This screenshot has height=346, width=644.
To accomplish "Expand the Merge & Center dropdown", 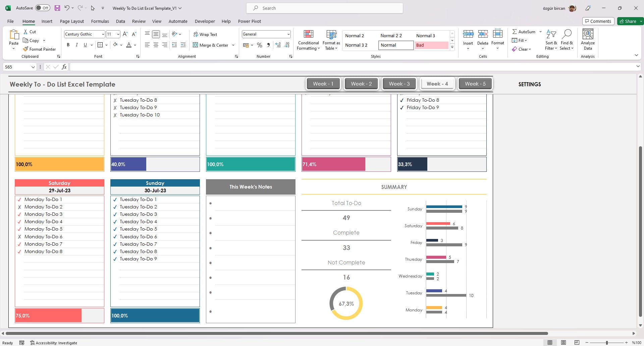I will tap(233, 45).
